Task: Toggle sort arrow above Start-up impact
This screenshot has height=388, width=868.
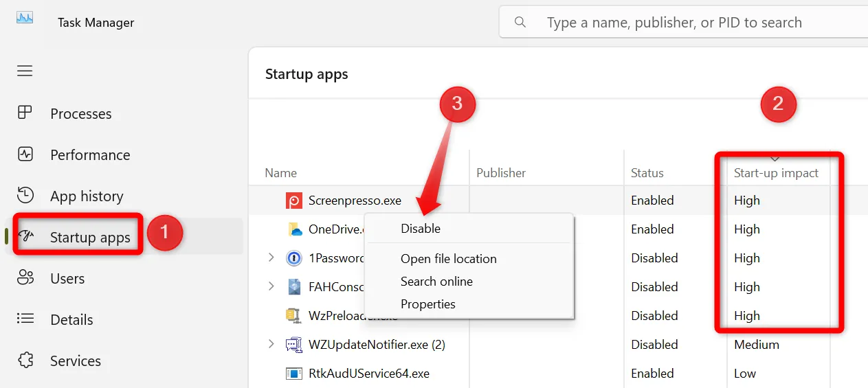Action: [x=776, y=159]
